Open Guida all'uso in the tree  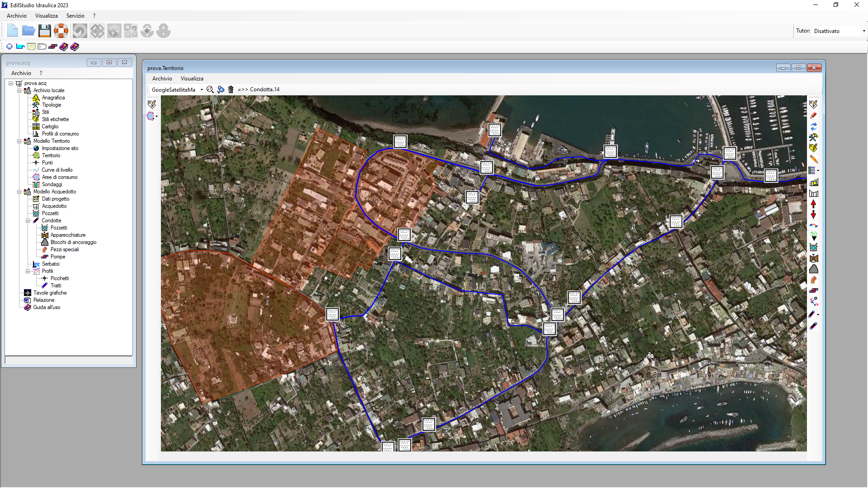47,307
